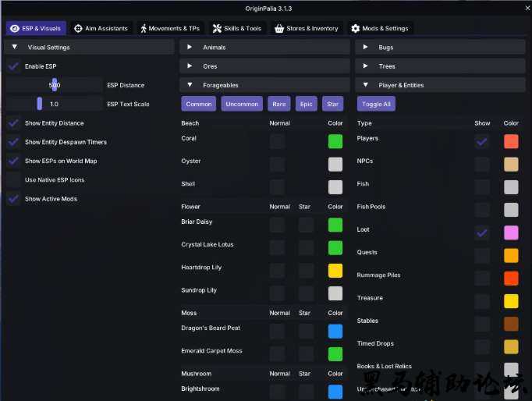Expand the Bugs section

(x=441, y=47)
